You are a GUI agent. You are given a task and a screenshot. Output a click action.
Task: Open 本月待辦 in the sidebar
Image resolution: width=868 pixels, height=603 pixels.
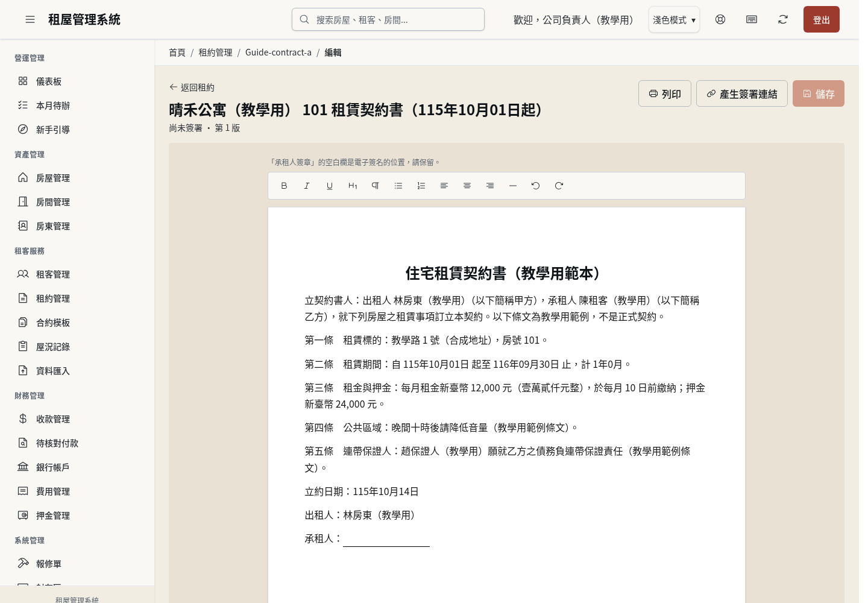tap(77, 106)
